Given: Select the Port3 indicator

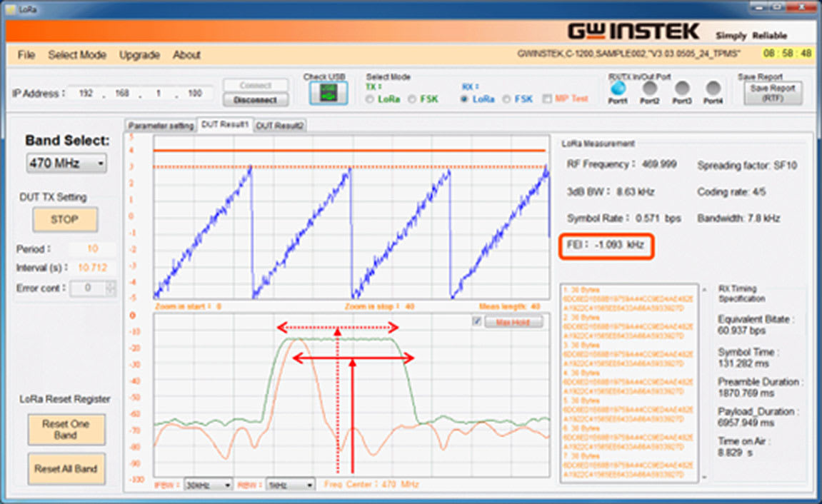Looking at the screenshot, I should 681,88.
